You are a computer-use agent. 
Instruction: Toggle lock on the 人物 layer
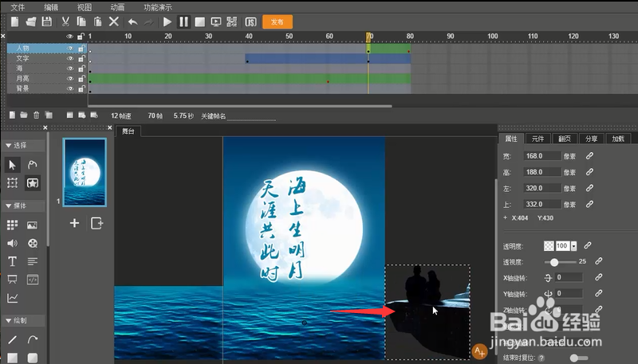pos(81,49)
